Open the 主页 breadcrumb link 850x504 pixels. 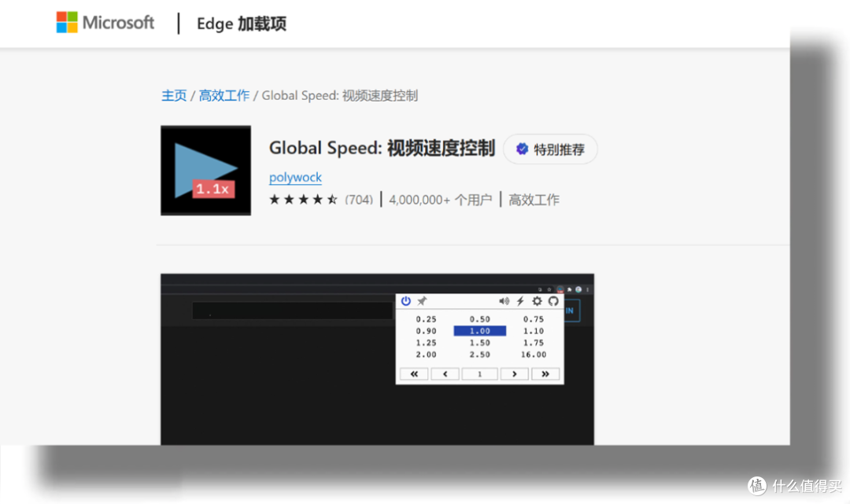pyautogui.click(x=174, y=95)
